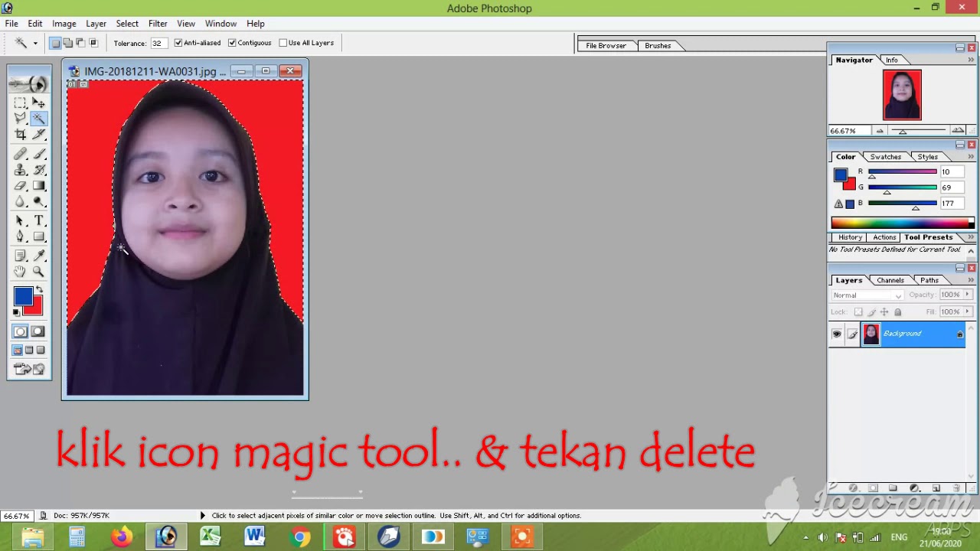Open the layer Opacity arrow
The height and width of the screenshot is (551, 980).
coord(968,295)
